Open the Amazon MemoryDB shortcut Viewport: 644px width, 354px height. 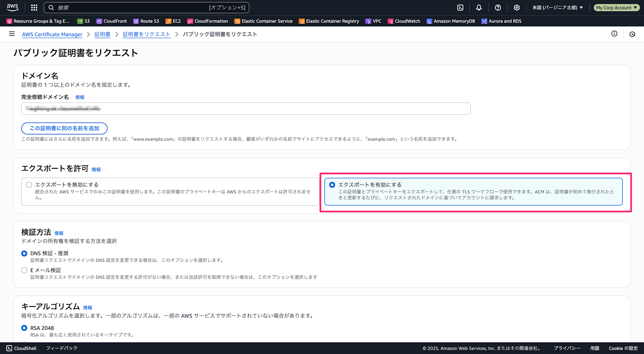450,21
